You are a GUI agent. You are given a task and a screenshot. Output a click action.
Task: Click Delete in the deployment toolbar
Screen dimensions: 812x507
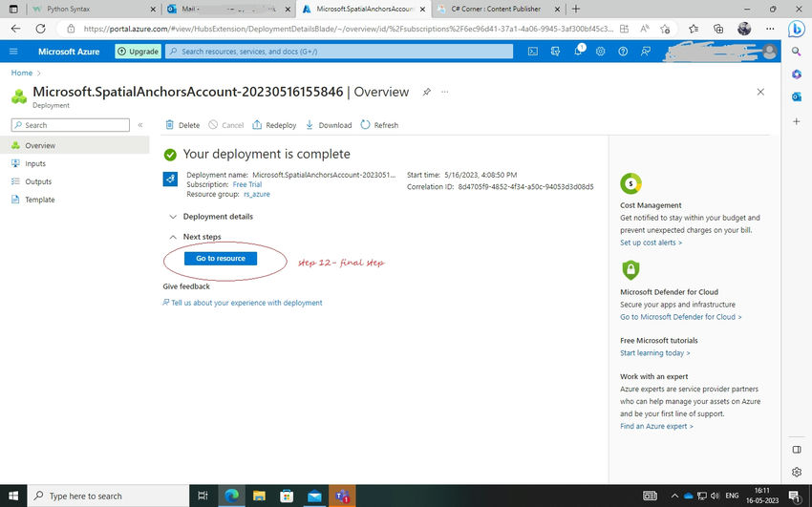pos(182,125)
